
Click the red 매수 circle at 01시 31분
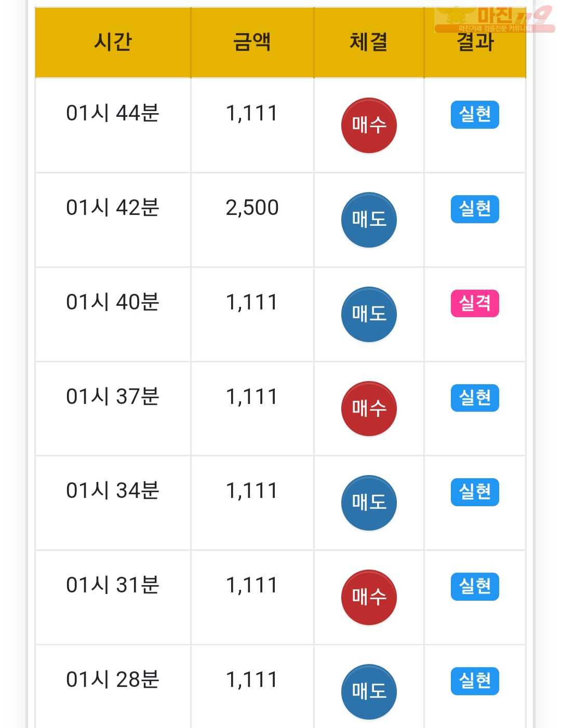point(369,597)
